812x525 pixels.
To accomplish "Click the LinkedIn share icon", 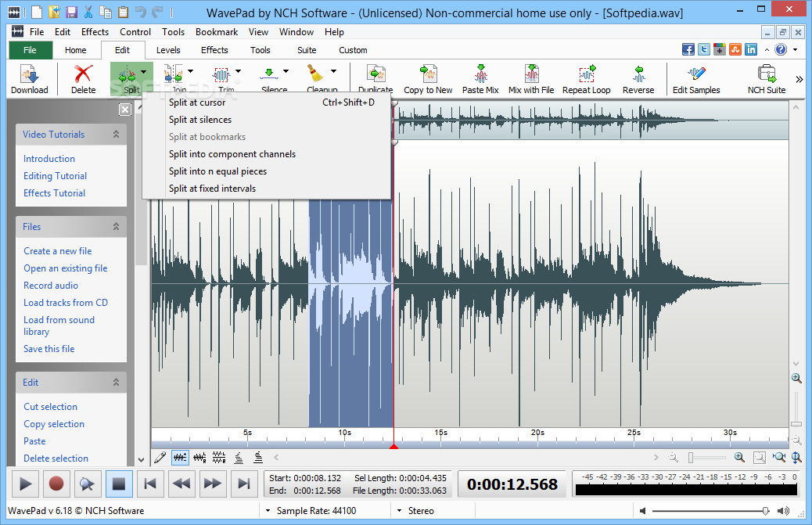I will (x=751, y=49).
